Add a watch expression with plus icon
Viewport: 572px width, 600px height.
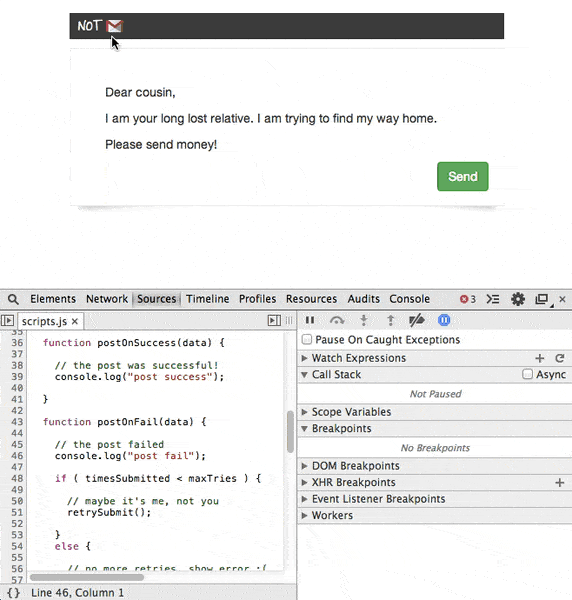click(539, 358)
